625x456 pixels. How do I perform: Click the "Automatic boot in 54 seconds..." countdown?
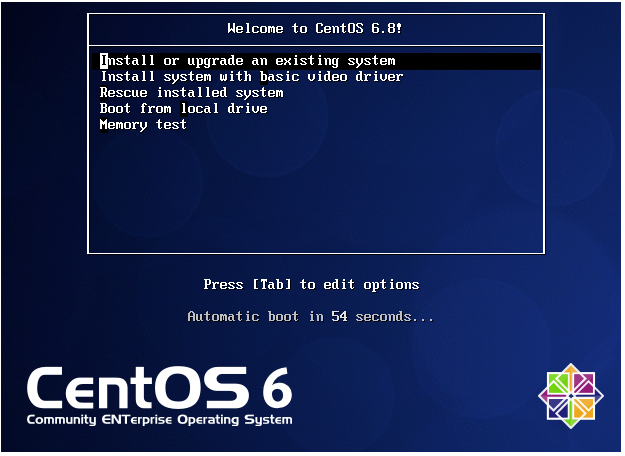point(311,316)
